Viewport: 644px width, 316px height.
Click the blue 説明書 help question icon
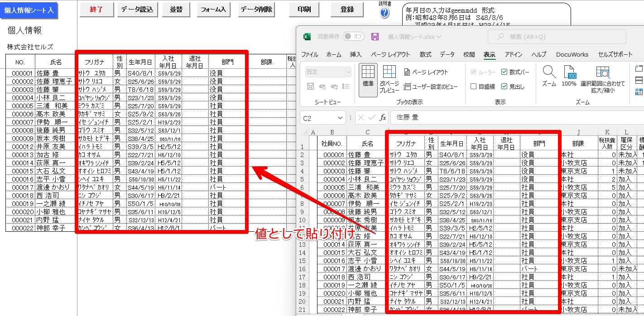tap(384, 13)
